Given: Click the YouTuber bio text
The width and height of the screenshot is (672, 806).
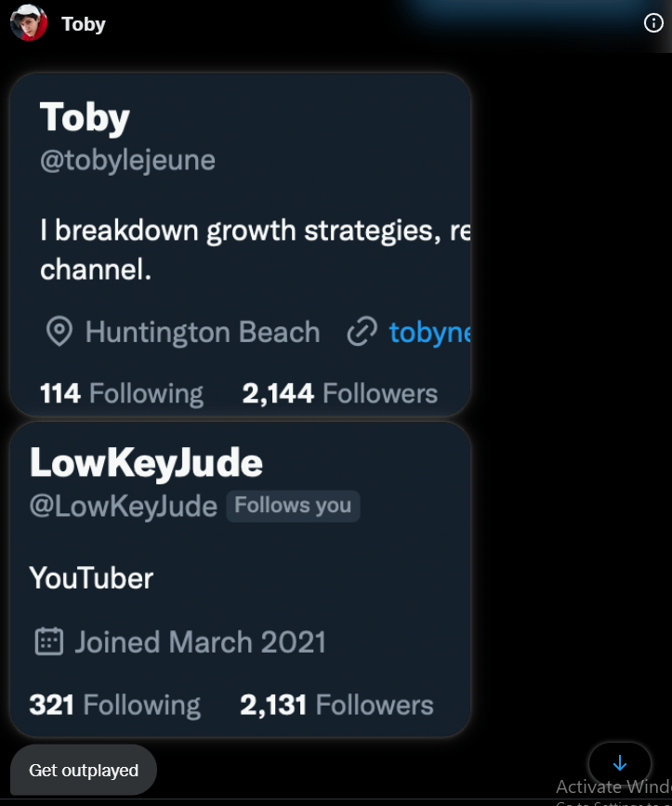Looking at the screenshot, I should tap(91, 578).
